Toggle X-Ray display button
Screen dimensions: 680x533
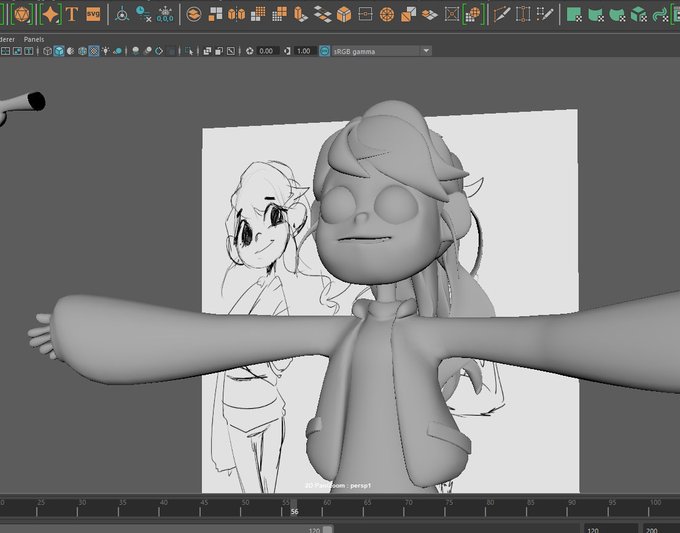[x=207, y=51]
